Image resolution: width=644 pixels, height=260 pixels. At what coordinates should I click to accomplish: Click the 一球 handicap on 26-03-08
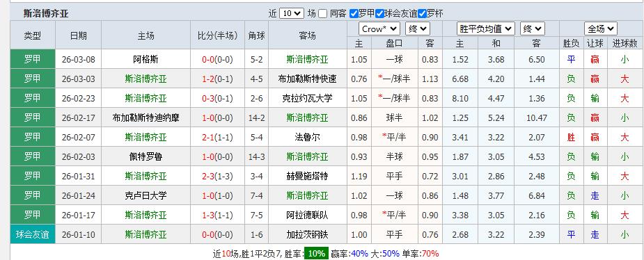(x=394, y=60)
